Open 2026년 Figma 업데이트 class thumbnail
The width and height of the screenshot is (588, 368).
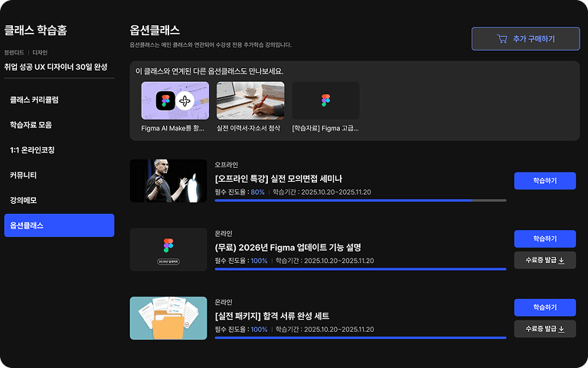[x=168, y=249]
